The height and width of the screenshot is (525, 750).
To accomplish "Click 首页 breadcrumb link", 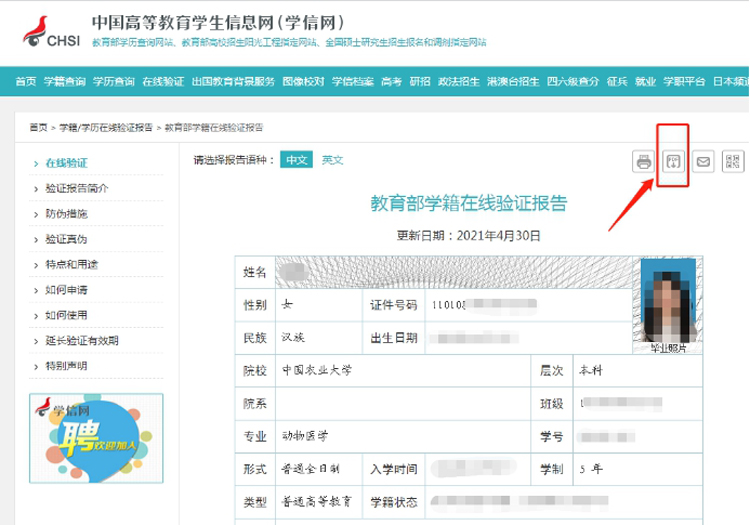I will point(38,127).
